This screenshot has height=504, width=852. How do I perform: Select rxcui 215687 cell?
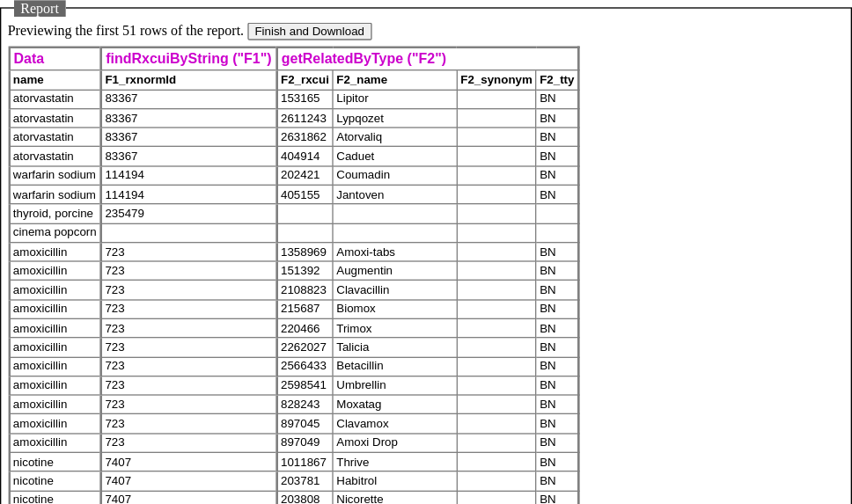305,309
